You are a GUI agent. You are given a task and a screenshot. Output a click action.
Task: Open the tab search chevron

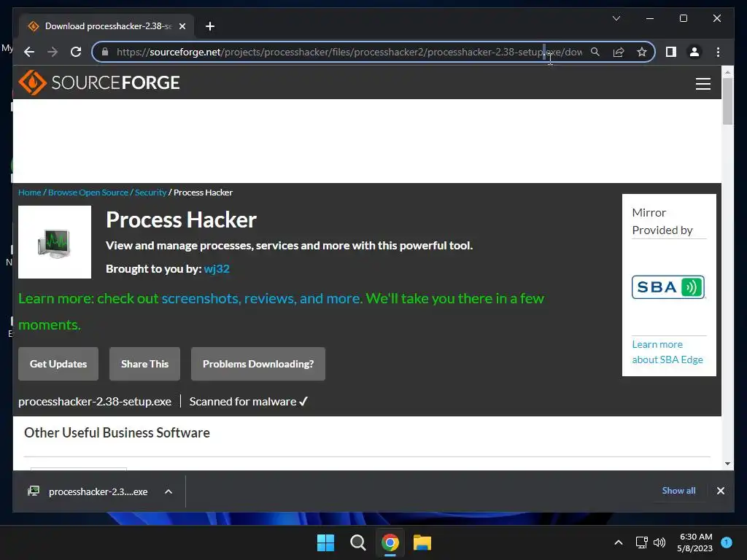pyautogui.click(x=616, y=18)
